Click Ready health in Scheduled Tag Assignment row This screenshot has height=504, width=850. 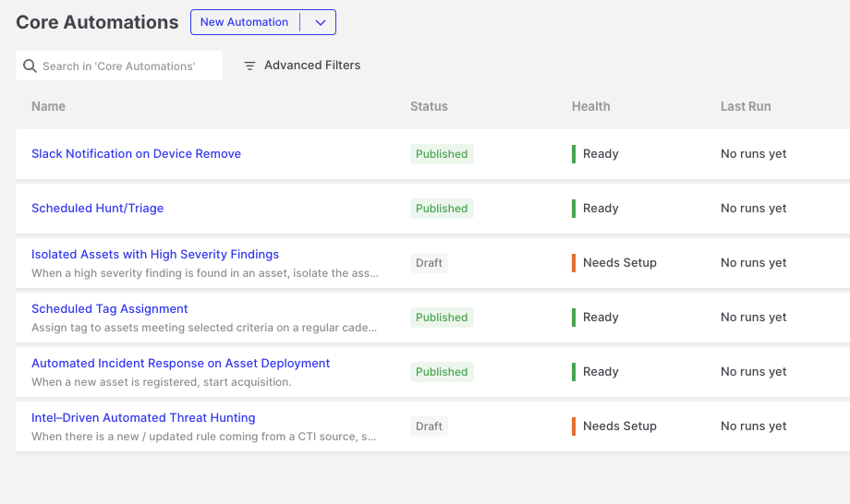click(x=595, y=318)
